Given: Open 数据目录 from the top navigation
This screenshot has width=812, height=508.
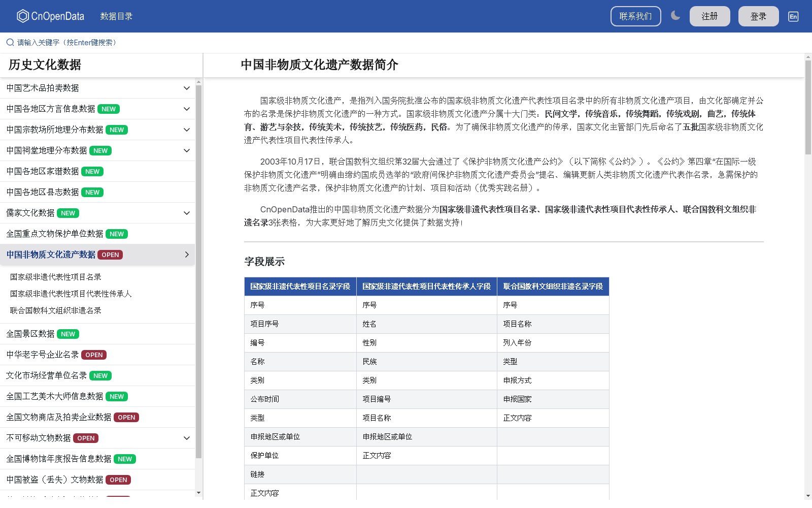Looking at the screenshot, I should tap(116, 16).
